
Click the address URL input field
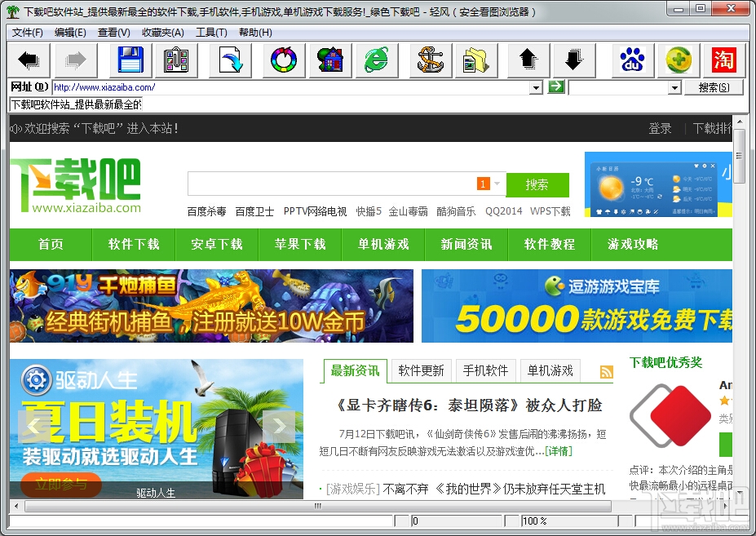290,87
